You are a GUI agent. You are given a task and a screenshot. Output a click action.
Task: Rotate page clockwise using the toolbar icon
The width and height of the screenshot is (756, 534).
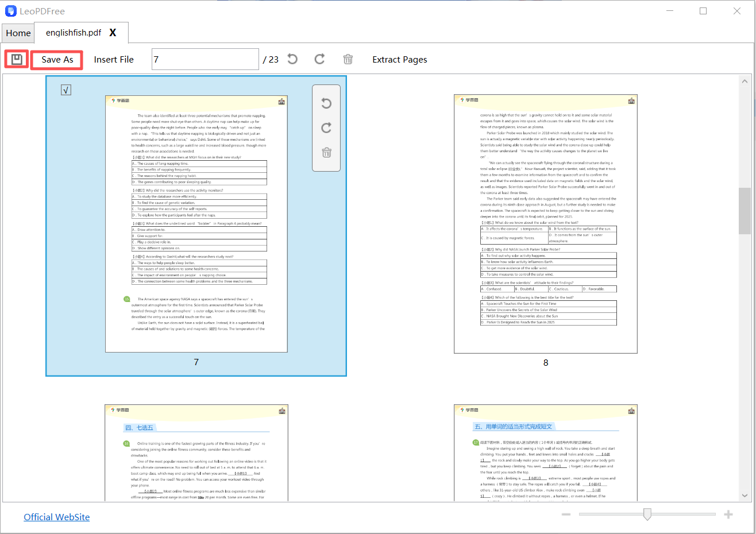click(x=319, y=59)
